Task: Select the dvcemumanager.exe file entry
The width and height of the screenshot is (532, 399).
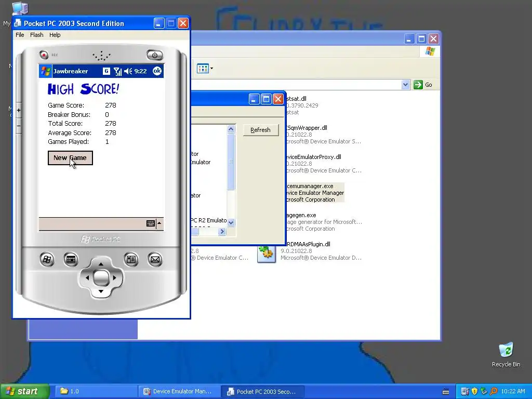Action: click(x=315, y=193)
